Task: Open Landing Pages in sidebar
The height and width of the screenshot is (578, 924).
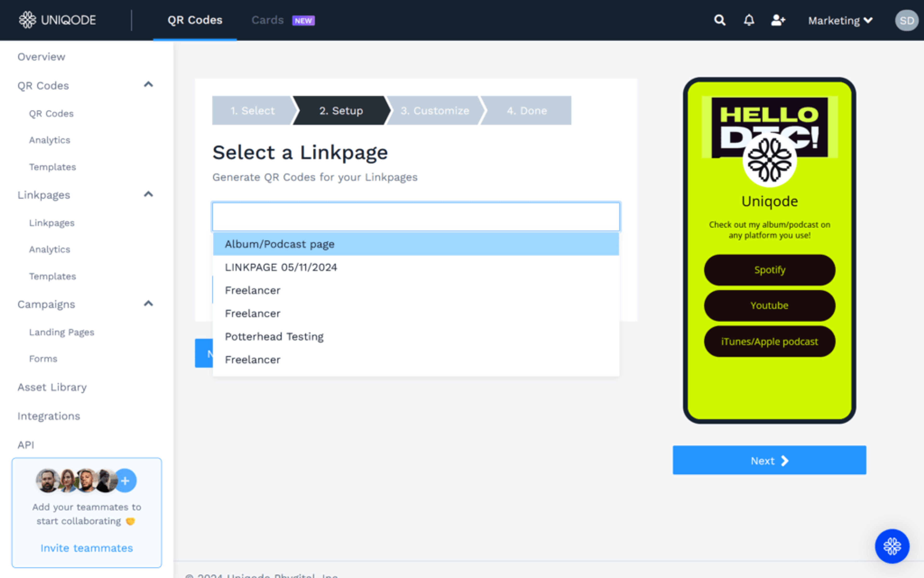Action: 61,332
